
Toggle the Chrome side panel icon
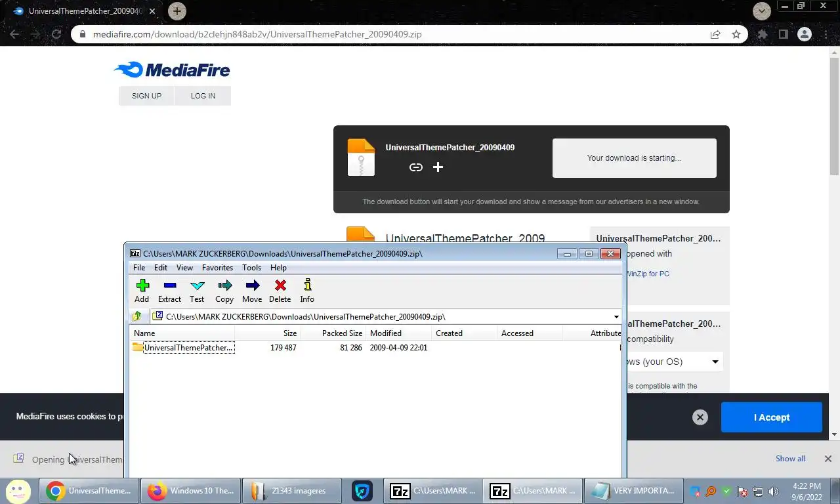coord(783,35)
